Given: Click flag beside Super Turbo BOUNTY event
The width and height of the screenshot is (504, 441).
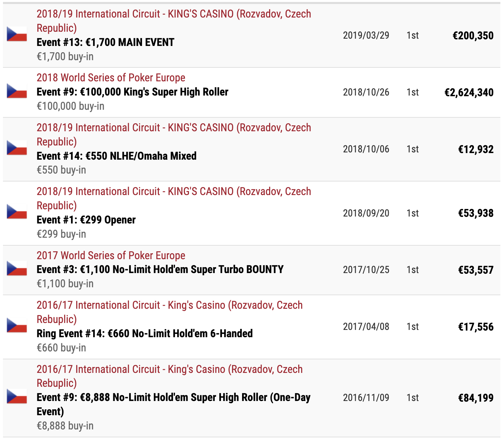Looking at the screenshot, I should pyautogui.click(x=17, y=268).
